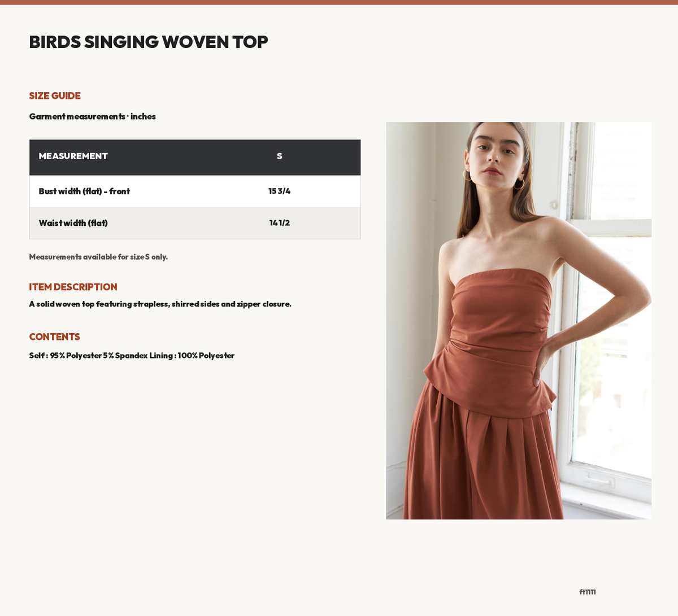
Task: Click the Measurement column header
Action: (73, 156)
